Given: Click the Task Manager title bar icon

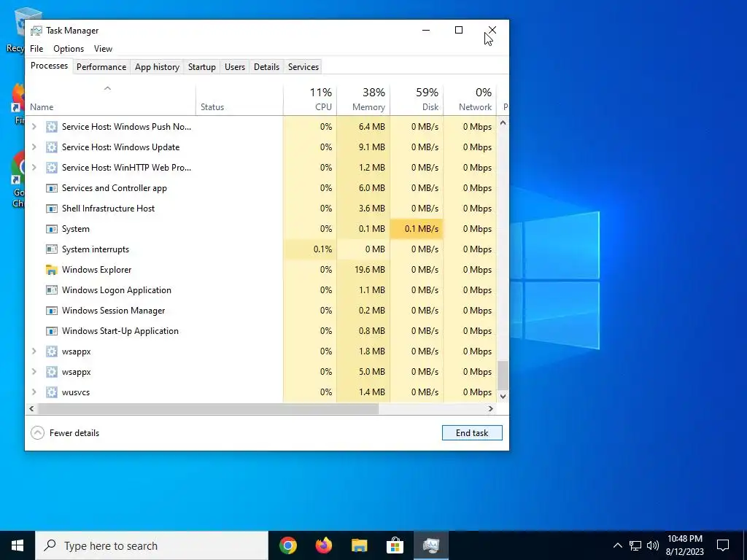Looking at the screenshot, I should tap(36, 31).
